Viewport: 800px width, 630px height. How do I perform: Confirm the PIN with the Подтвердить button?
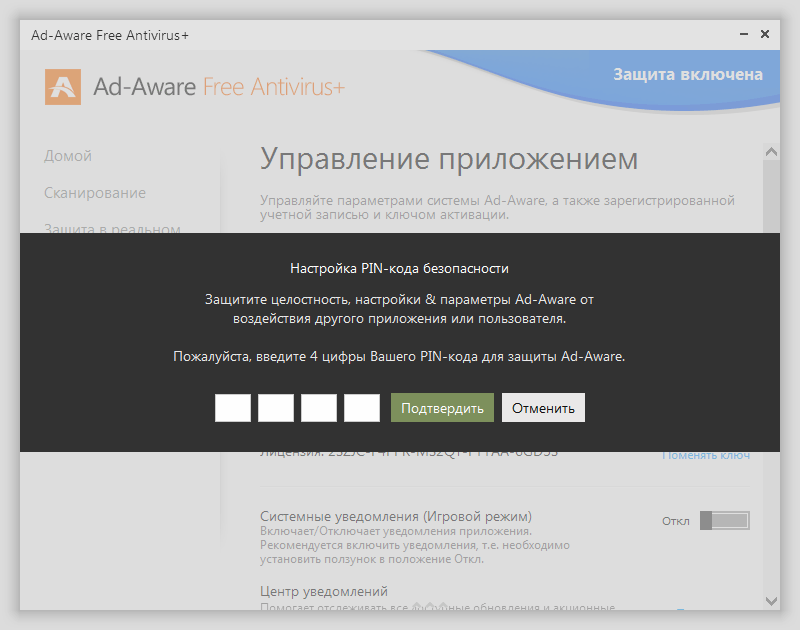coord(442,407)
